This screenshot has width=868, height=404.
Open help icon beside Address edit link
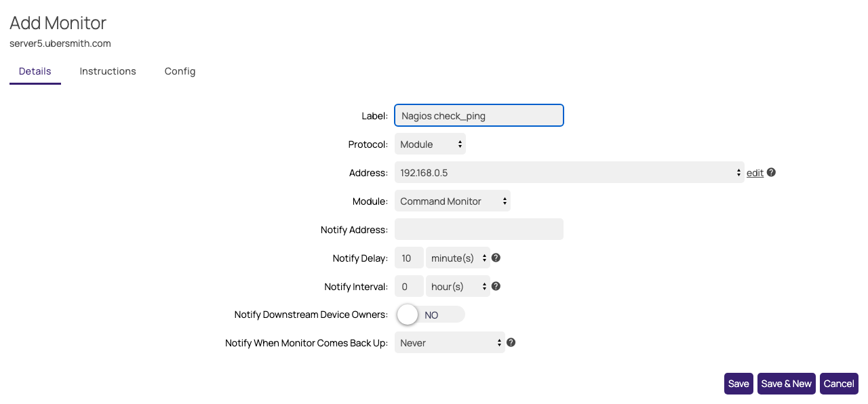point(771,172)
